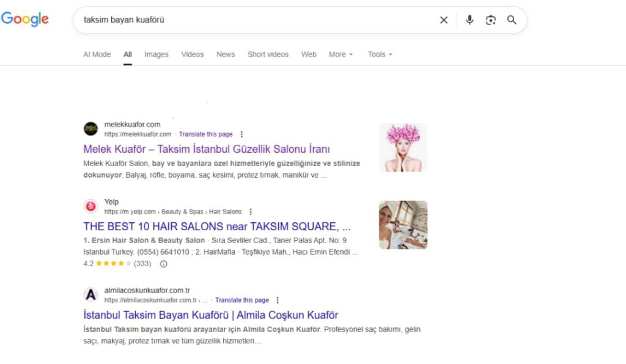Click the Google logo
Image resolution: width=626 pixels, height=364 pixels.
pyautogui.click(x=24, y=19)
